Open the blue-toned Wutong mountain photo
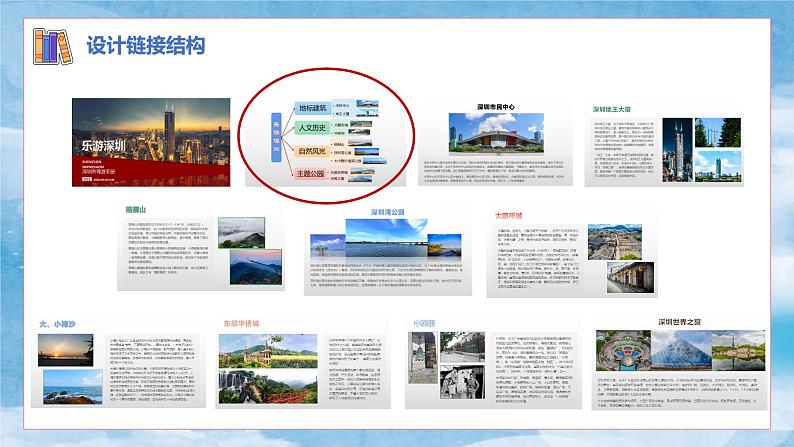Viewport: 794px width, 447px height. 256,267
